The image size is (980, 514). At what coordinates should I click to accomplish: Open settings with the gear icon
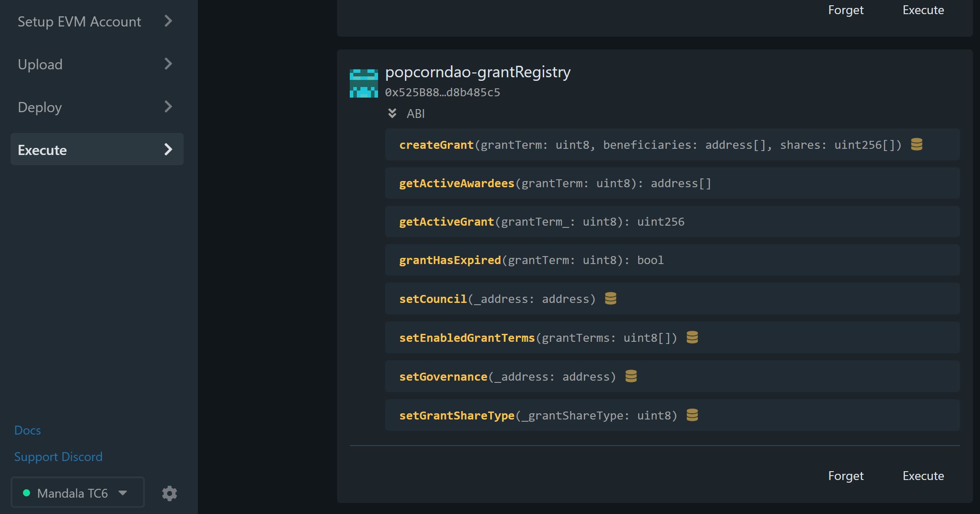pyautogui.click(x=170, y=493)
